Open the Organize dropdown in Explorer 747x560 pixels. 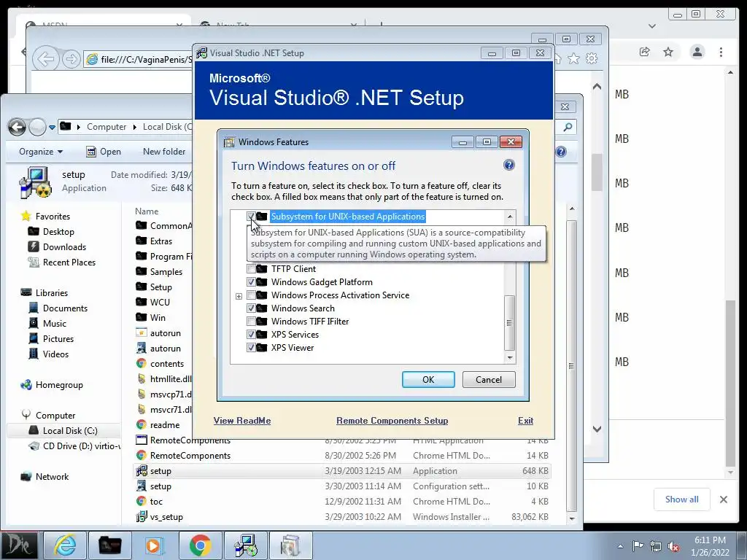(x=41, y=152)
